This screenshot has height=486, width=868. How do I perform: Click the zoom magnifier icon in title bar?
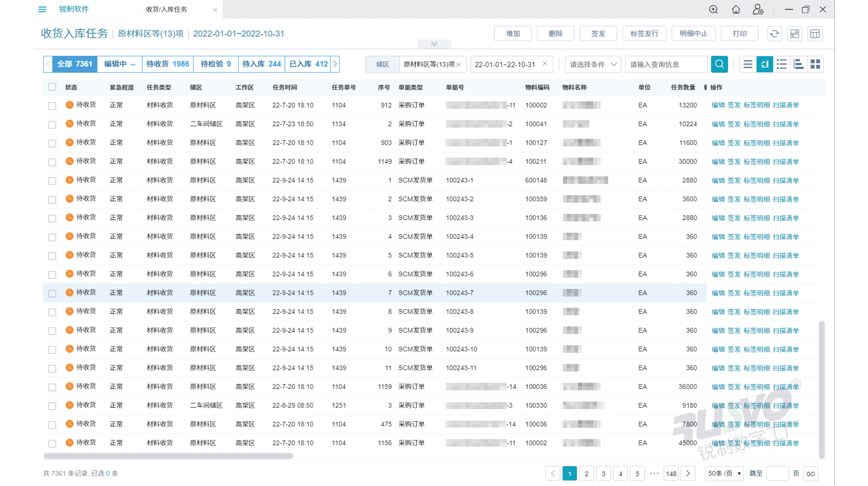tap(713, 9)
